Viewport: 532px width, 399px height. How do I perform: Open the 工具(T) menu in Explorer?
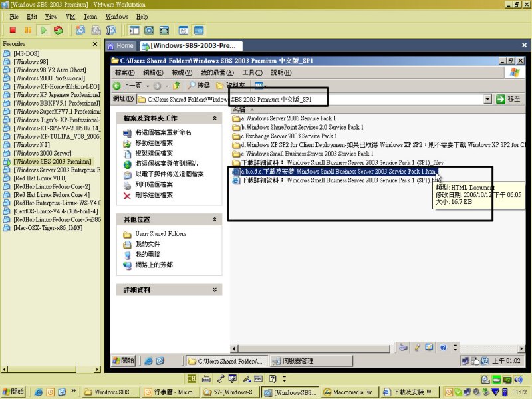253,72
